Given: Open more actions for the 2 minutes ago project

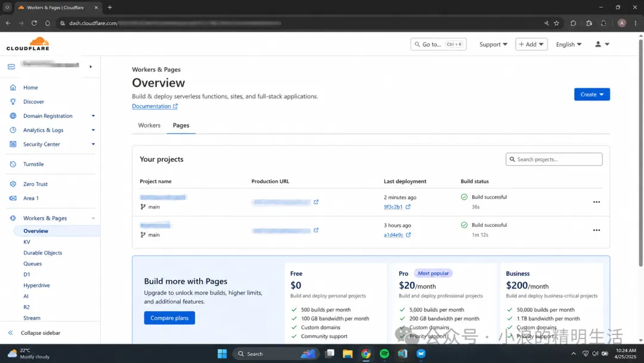Looking at the screenshot, I should [596, 202].
